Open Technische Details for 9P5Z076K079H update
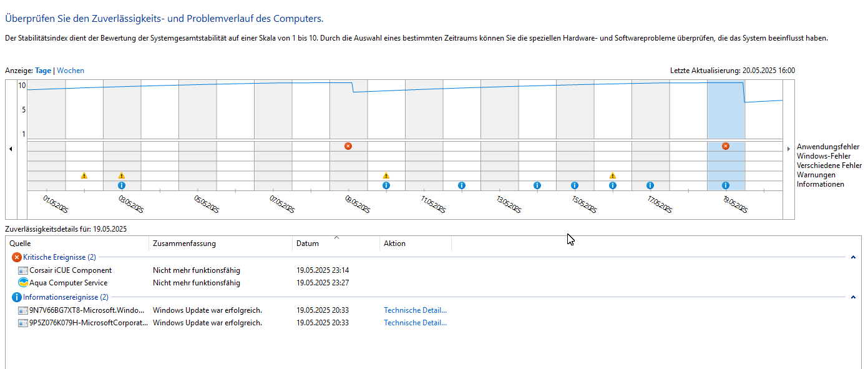 coord(415,323)
